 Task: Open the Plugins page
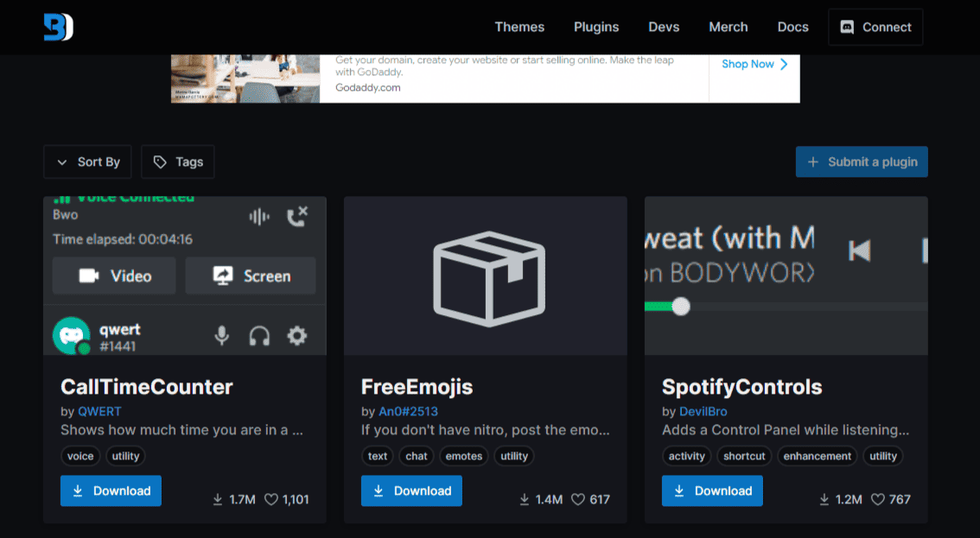596,27
